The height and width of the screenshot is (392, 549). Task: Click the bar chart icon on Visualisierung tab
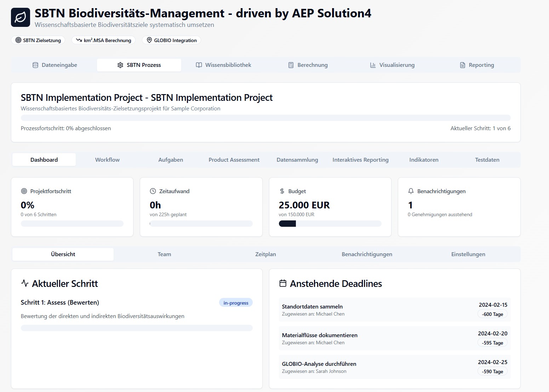[x=373, y=65]
